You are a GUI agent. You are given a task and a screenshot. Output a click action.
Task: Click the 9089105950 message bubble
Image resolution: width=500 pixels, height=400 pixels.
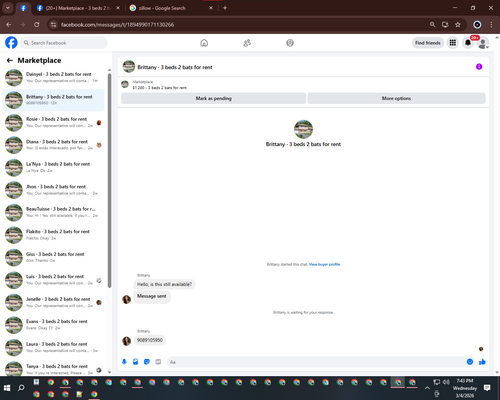click(150, 340)
